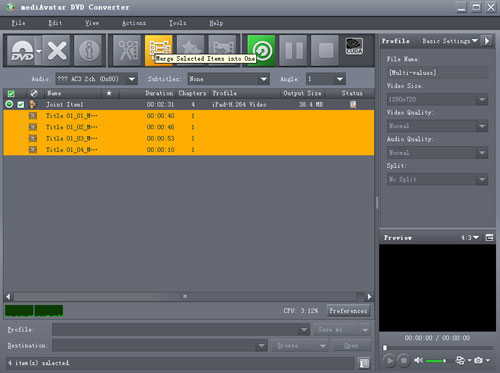500x373 pixels.
Task: Click the Stop toolbar button
Action: coord(325,51)
